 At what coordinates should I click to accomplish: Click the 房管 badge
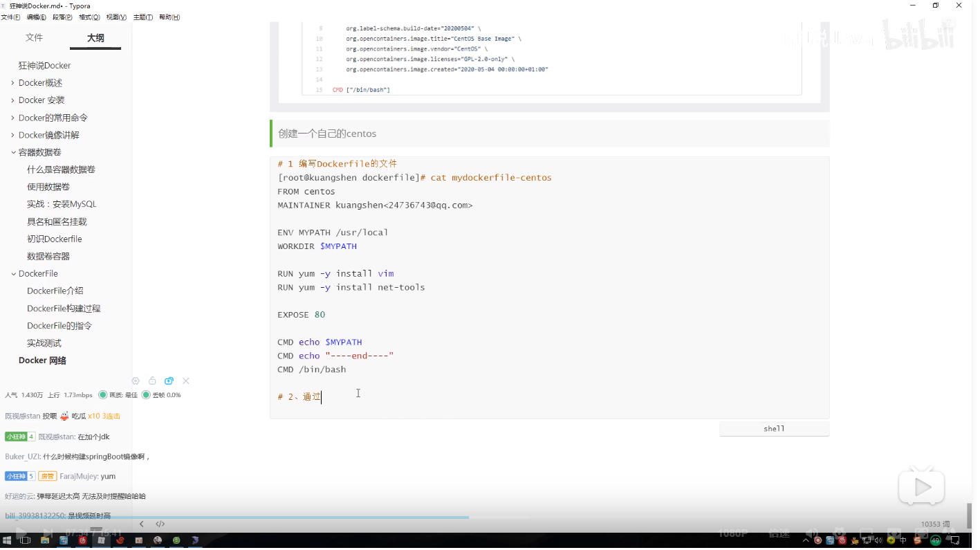pyautogui.click(x=48, y=476)
